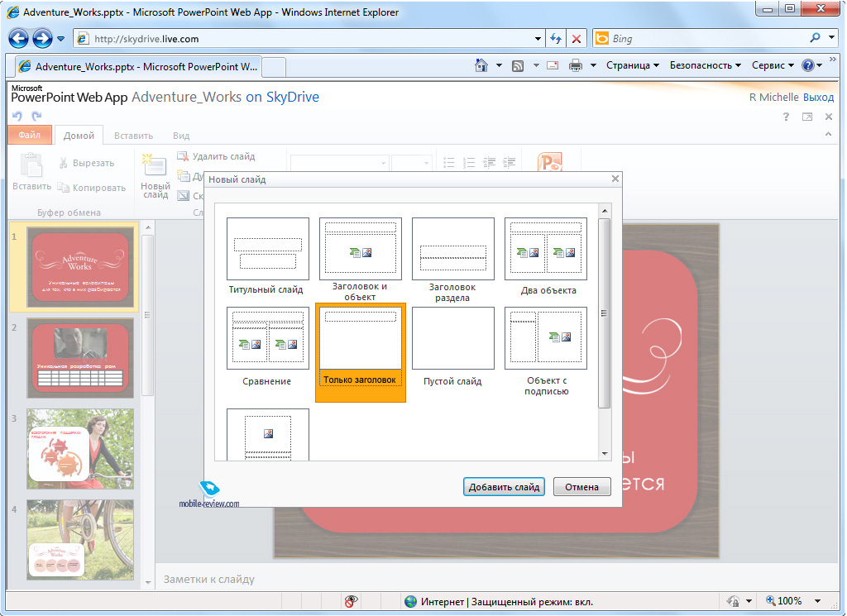This screenshot has width=847, height=616.
Task: Open the font name combo box
Action: pyautogui.click(x=339, y=163)
